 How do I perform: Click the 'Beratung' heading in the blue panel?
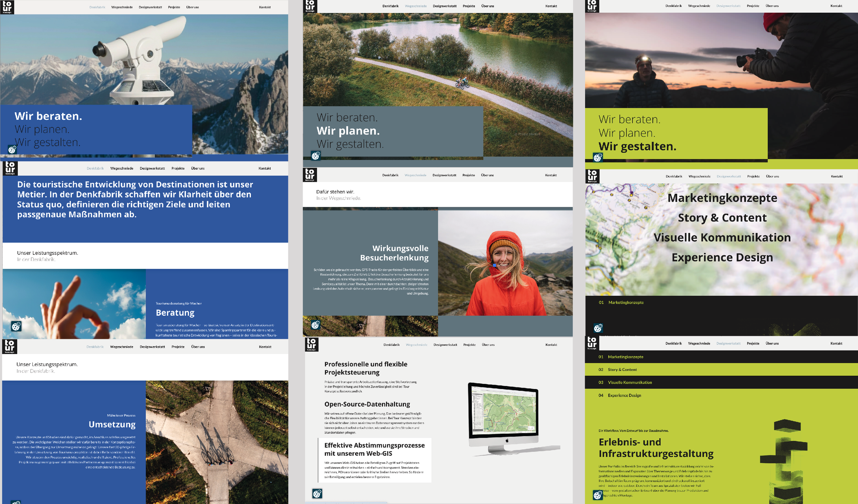click(x=175, y=313)
